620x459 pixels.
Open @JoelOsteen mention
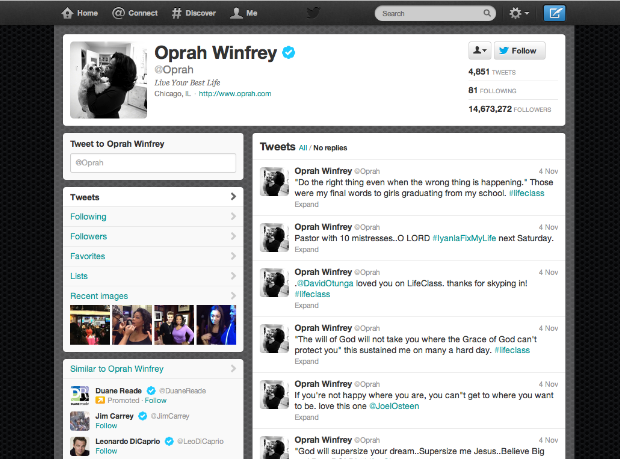(x=394, y=406)
